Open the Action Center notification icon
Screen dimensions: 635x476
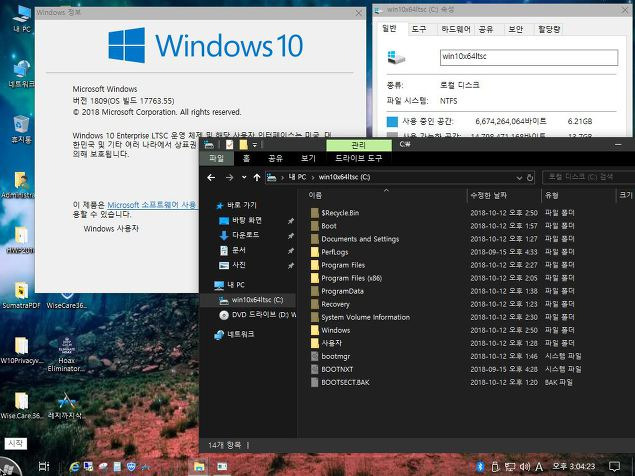pos(615,467)
